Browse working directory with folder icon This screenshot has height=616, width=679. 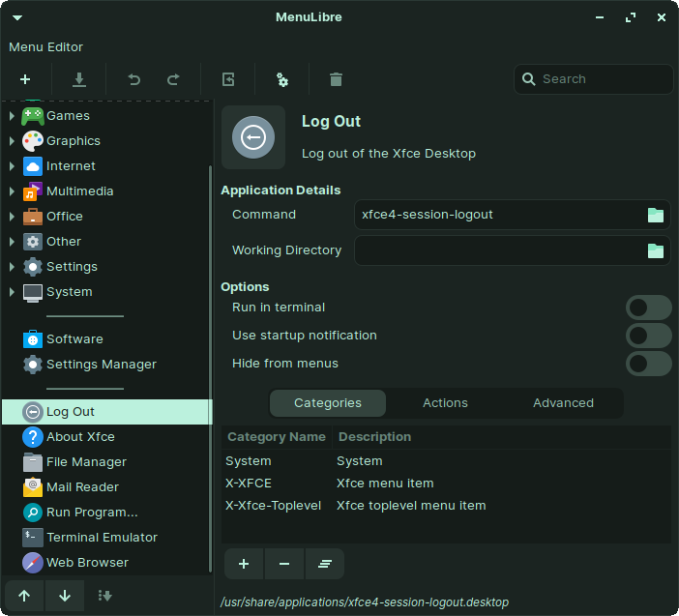pyautogui.click(x=656, y=250)
